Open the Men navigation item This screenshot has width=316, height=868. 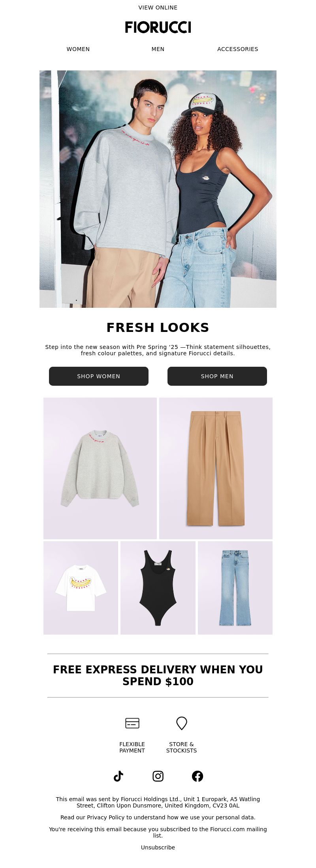158,49
